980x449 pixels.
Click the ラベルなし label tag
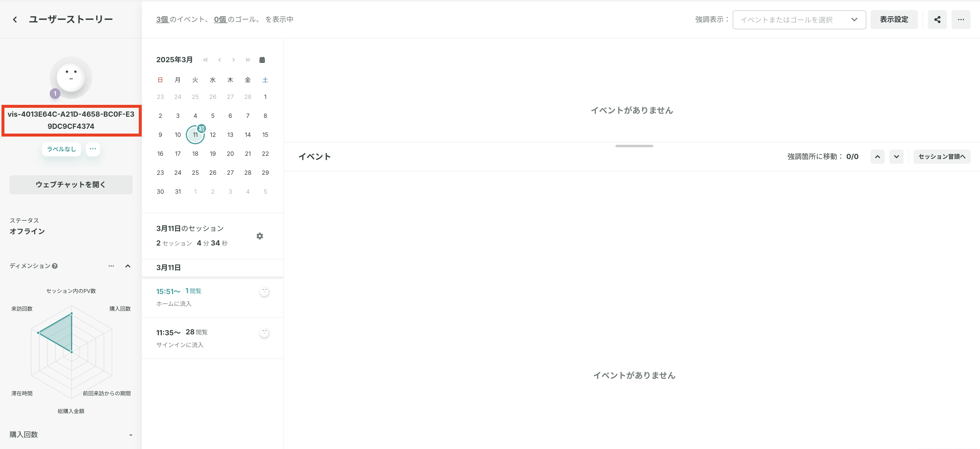coord(61,149)
